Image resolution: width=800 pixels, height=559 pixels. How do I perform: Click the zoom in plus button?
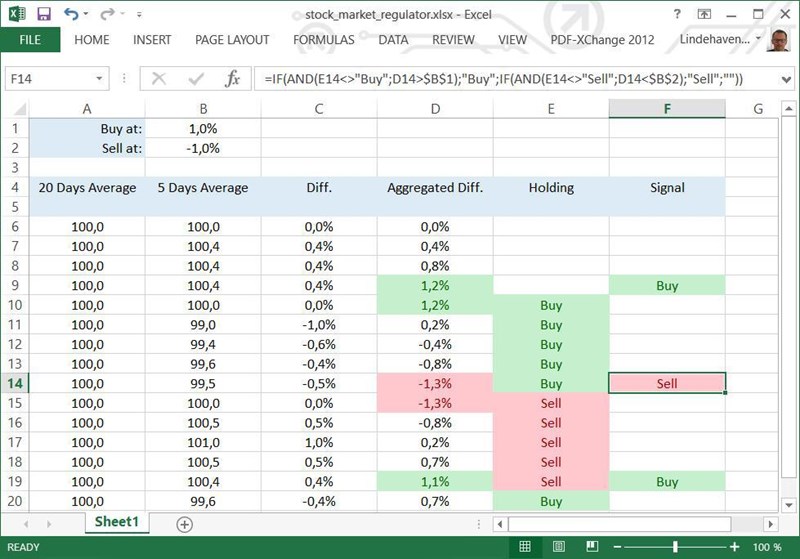pyautogui.click(x=735, y=547)
